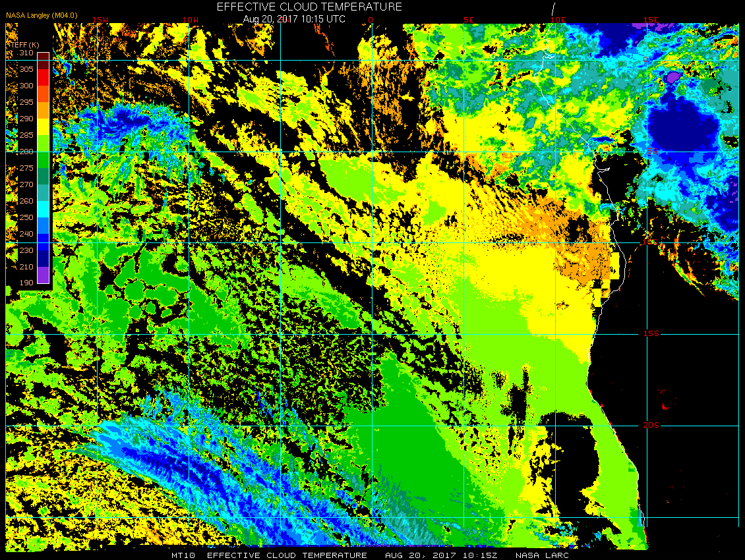Image resolution: width=745 pixels, height=560 pixels.
Task: Click the '260' scale label
Action: [x=26, y=201]
